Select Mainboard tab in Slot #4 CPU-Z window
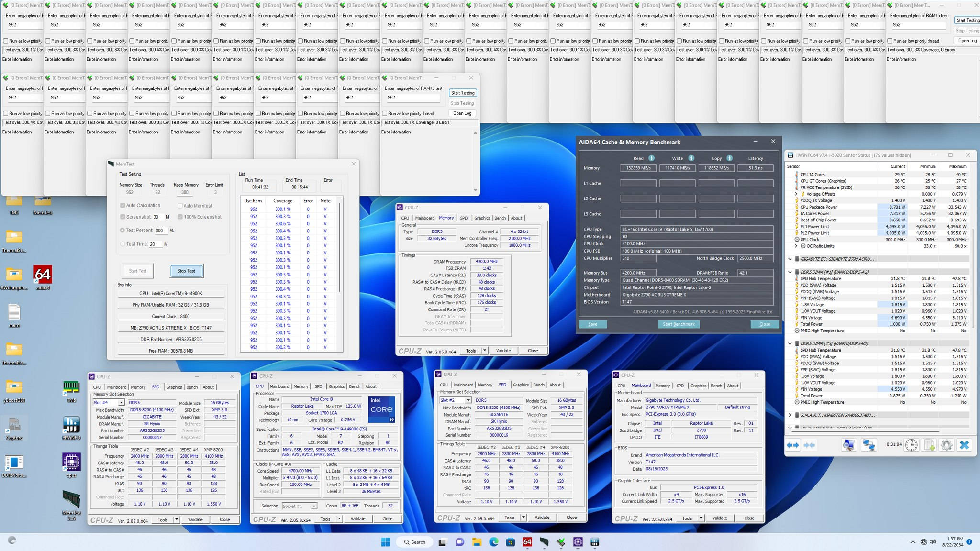The height and width of the screenshot is (551, 980). point(117,387)
